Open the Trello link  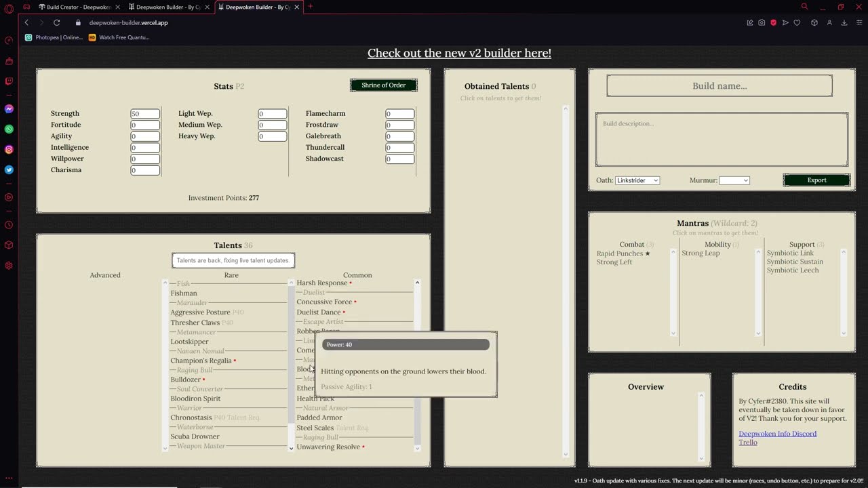pyautogui.click(x=748, y=443)
